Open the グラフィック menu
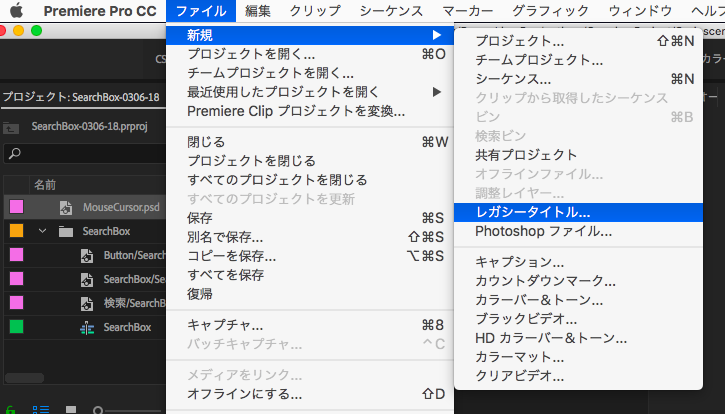This screenshot has width=725, height=414. pyautogui.click(x=550, y=11)
